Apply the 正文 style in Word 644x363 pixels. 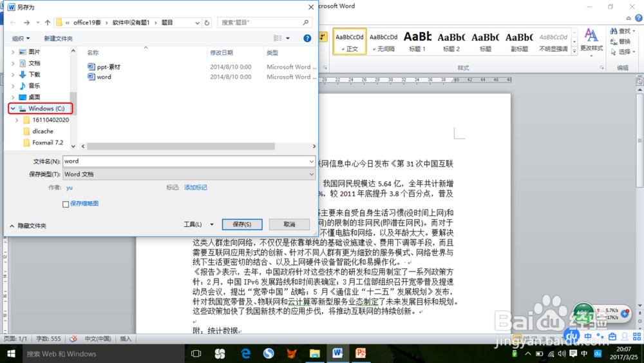pos(350,41)
